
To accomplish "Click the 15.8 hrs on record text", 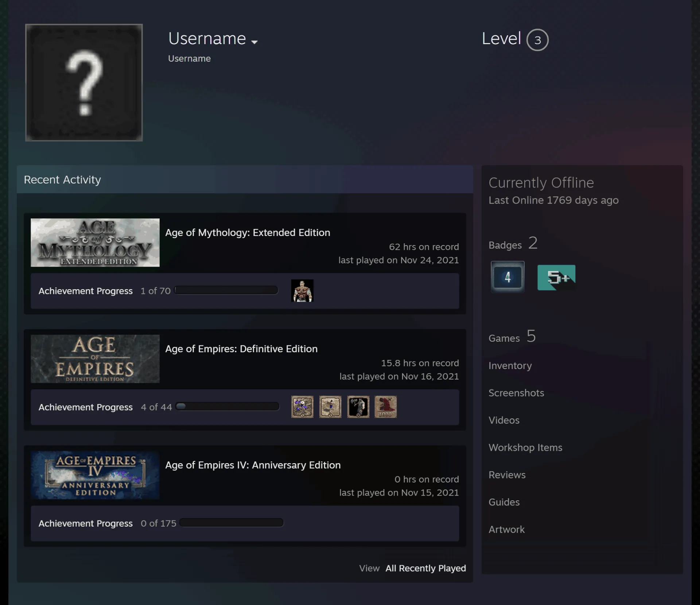I will (420, 363).
